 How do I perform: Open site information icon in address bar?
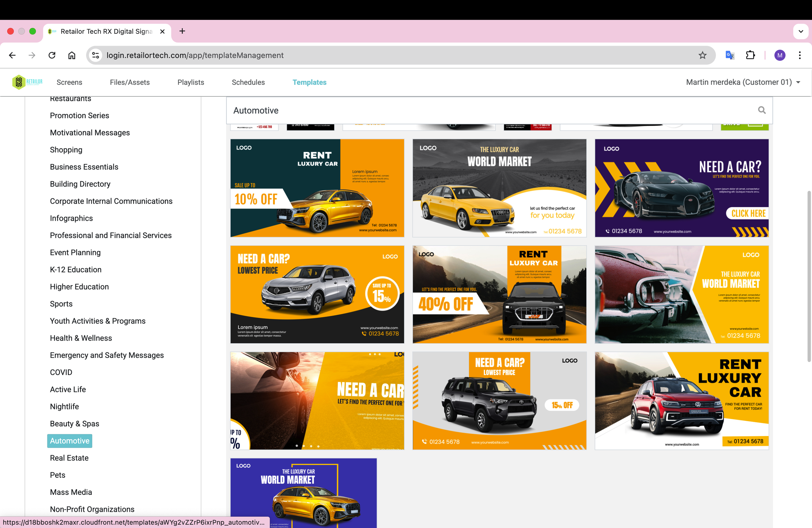[x=96, y=55]
